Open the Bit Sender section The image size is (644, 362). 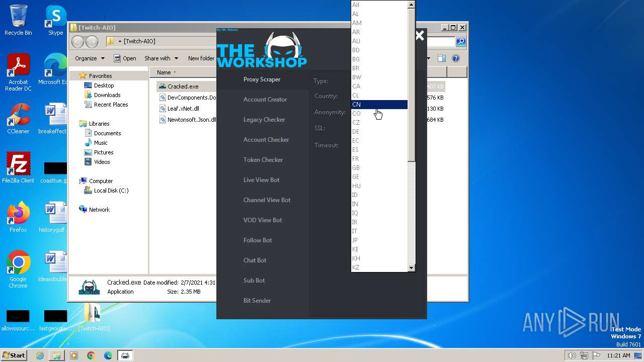click(262, 301)
